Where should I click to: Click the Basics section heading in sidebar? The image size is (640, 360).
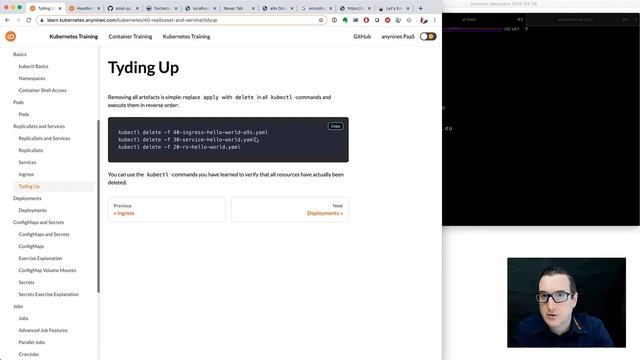coord(20,54)
